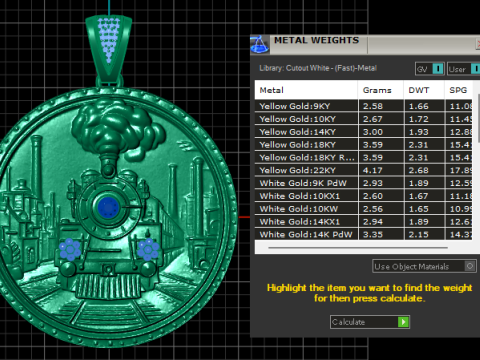The image size is (480, 360).
Task: Select the round blue gem on locomotive front
Action: [x=108, y=207]
